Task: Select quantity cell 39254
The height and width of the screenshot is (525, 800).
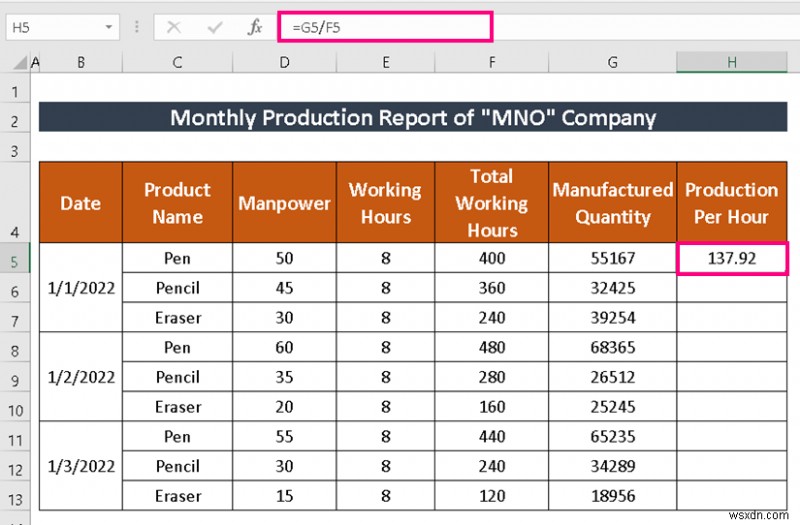Action: point(613,317)
